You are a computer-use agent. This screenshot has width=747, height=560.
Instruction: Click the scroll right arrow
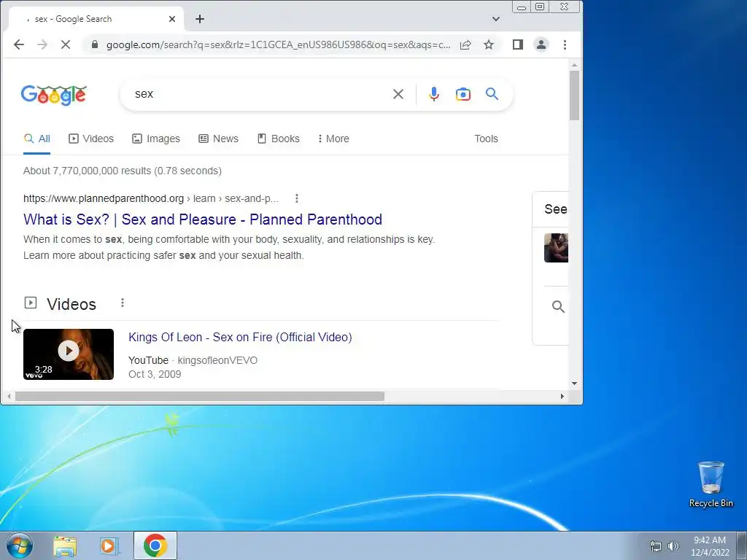tap(562, 396)
